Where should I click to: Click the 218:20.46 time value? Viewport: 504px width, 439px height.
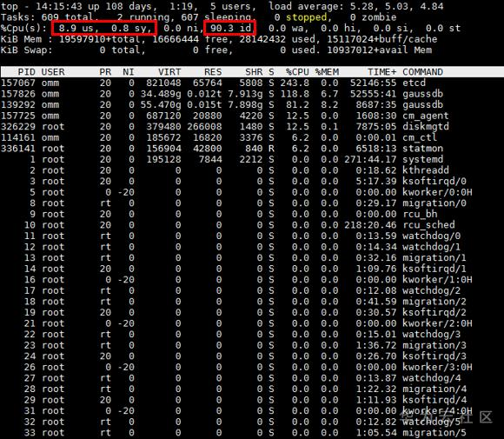point(370,225)
